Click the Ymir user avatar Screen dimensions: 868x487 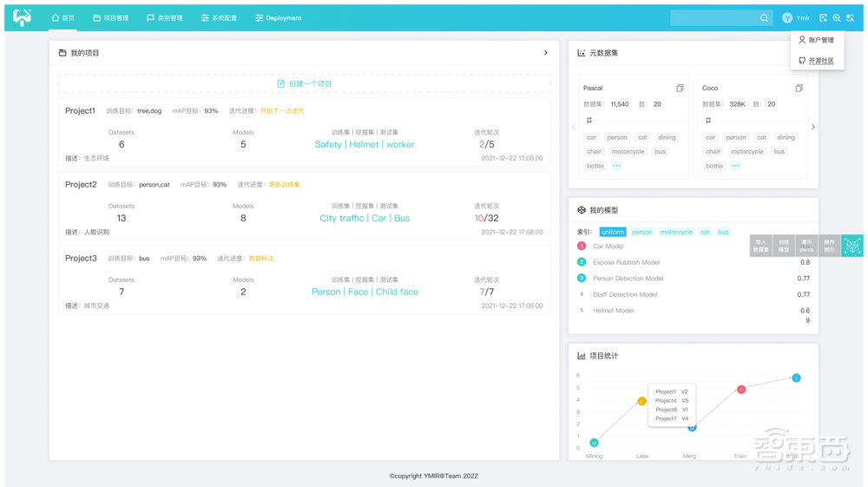(787, 17)
